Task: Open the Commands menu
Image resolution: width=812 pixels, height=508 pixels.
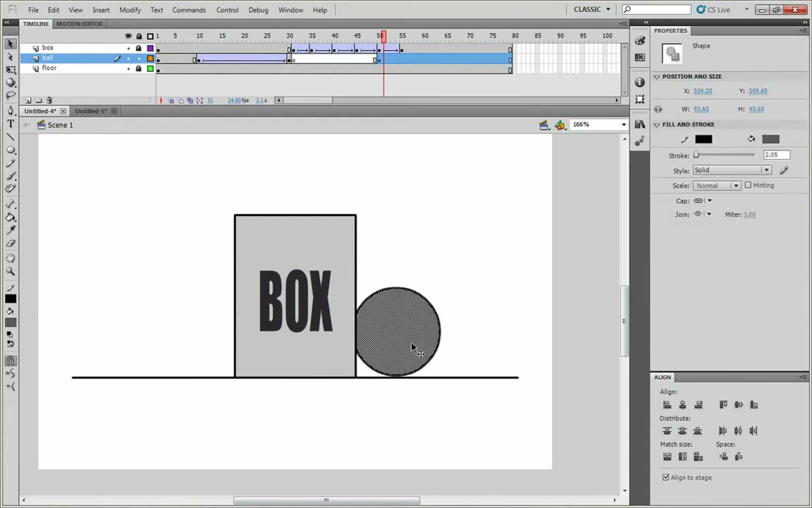Action: click(x=189, y=10)
